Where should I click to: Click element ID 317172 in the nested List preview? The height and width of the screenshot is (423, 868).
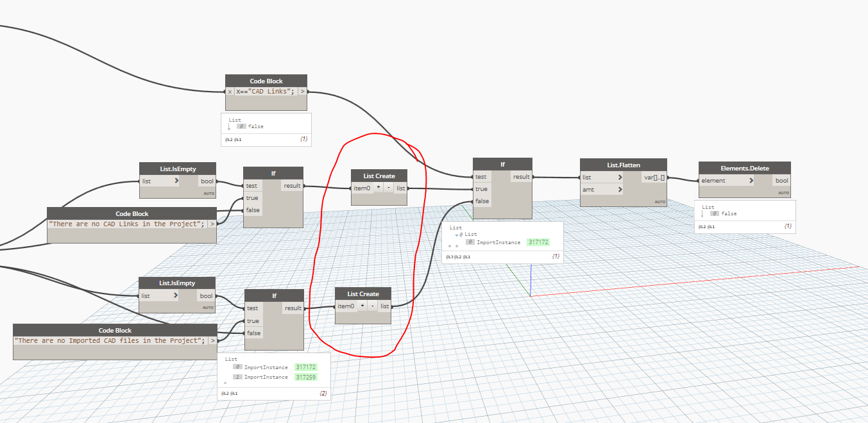(538, 242)
